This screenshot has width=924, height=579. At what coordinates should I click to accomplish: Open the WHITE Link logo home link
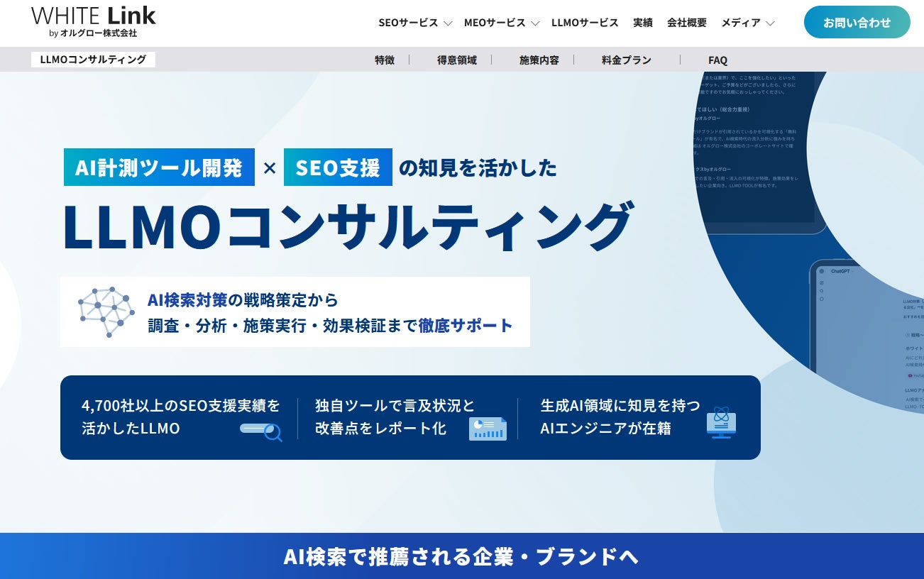[94, 21]
